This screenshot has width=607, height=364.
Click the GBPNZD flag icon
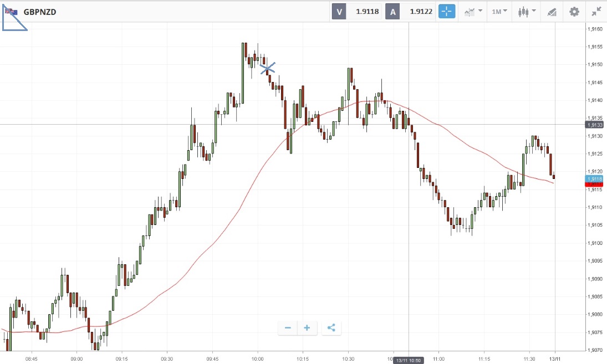click(11, 12)
